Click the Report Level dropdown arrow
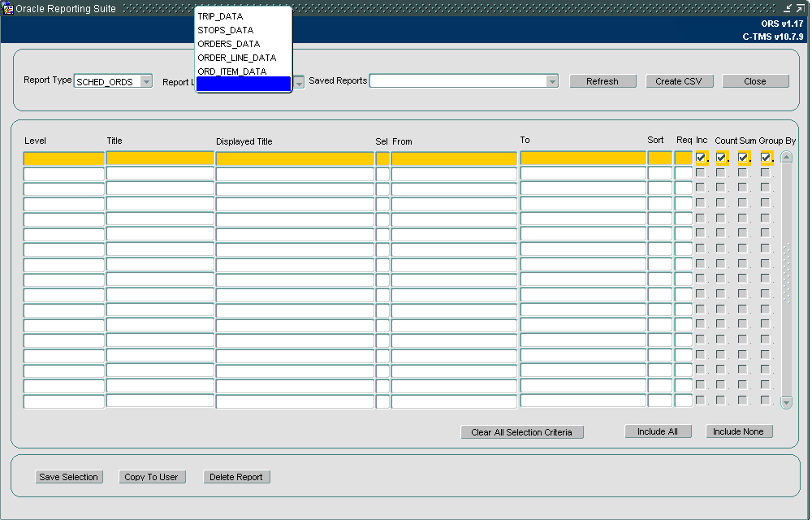Image resolution: width=812 pixels, height=520 pixels. pos(299,82)
